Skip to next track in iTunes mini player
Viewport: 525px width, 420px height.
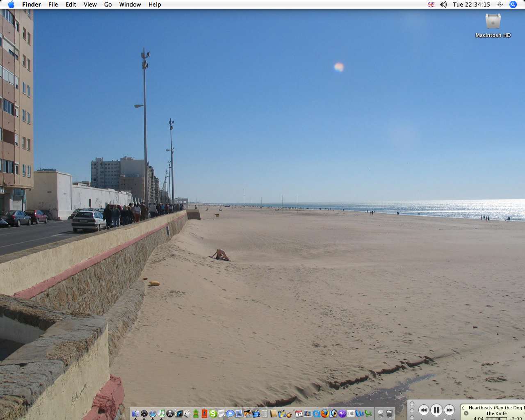[x=450, y=410]
